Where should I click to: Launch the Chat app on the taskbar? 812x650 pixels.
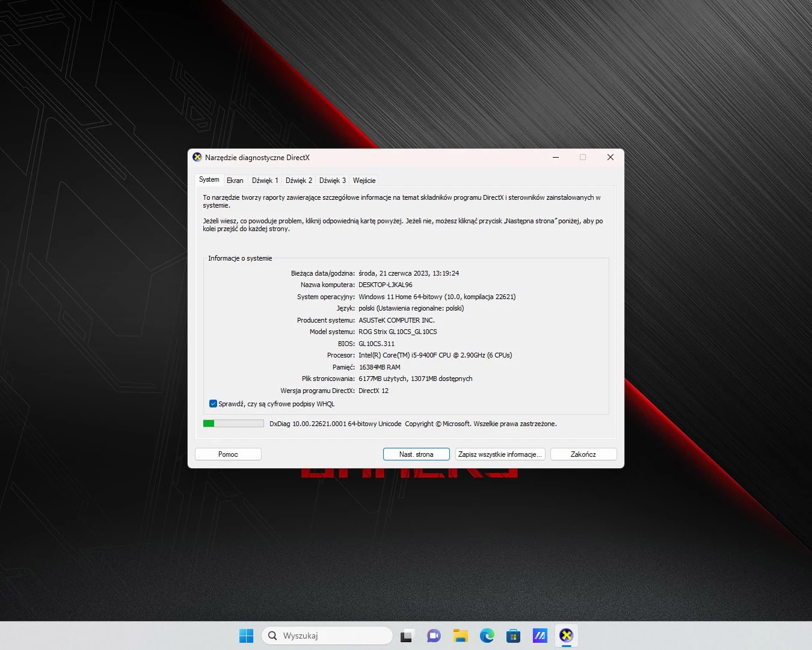tap(434, 636)
